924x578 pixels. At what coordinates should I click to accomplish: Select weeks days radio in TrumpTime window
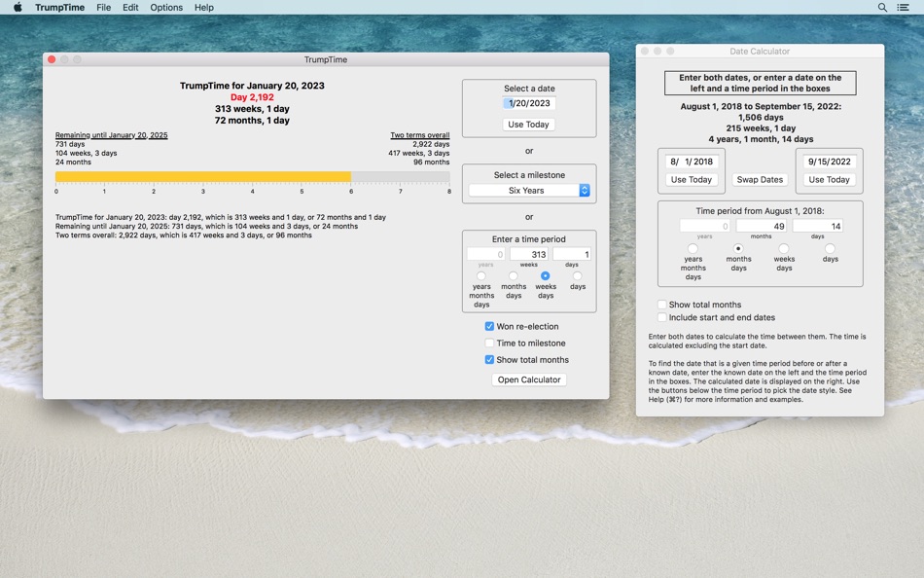pos(545,276)
